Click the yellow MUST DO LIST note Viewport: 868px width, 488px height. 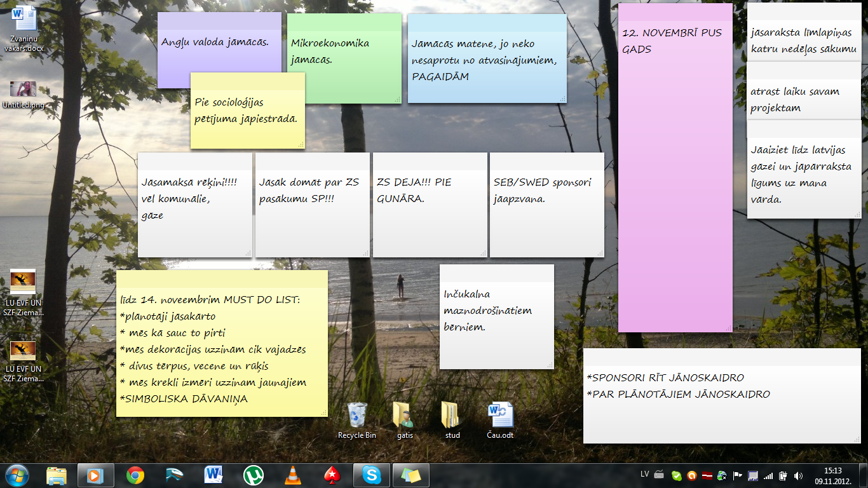click(222, 343)
